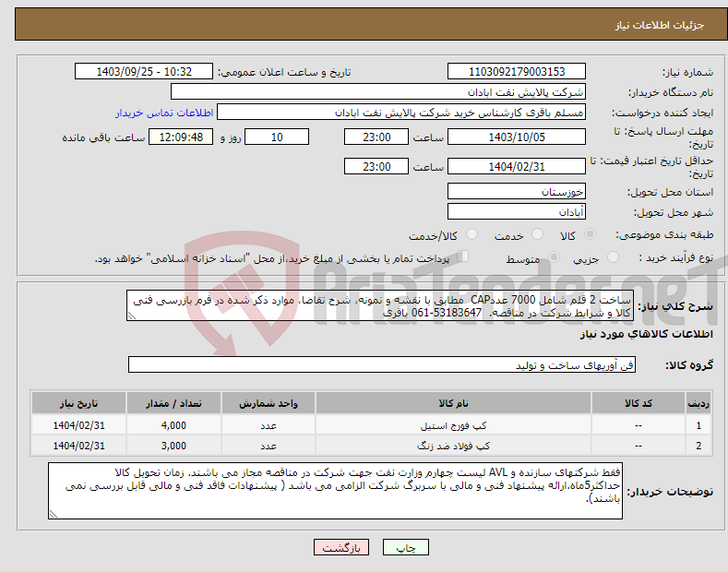Viewport: 728px width, 572px height.
Task: Click the اطلاعات کالاهای مورد نیاز heading
Action: tap(646, 334)
